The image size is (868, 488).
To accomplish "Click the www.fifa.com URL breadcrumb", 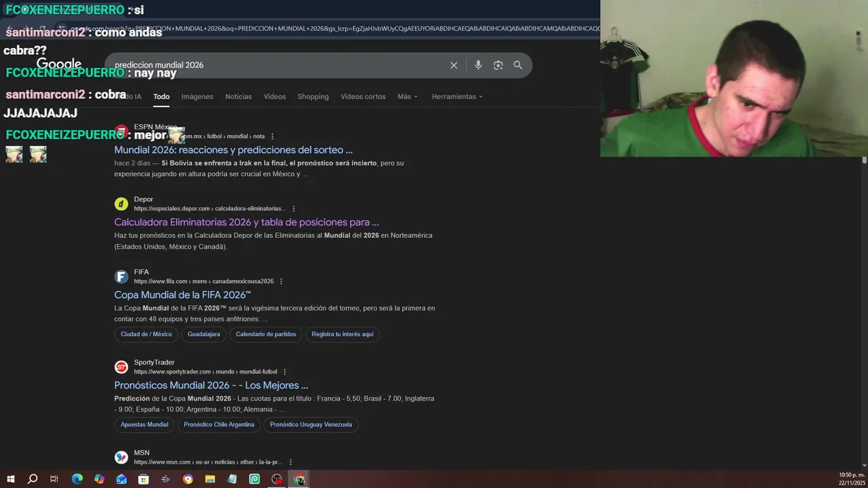I will 203,281.
